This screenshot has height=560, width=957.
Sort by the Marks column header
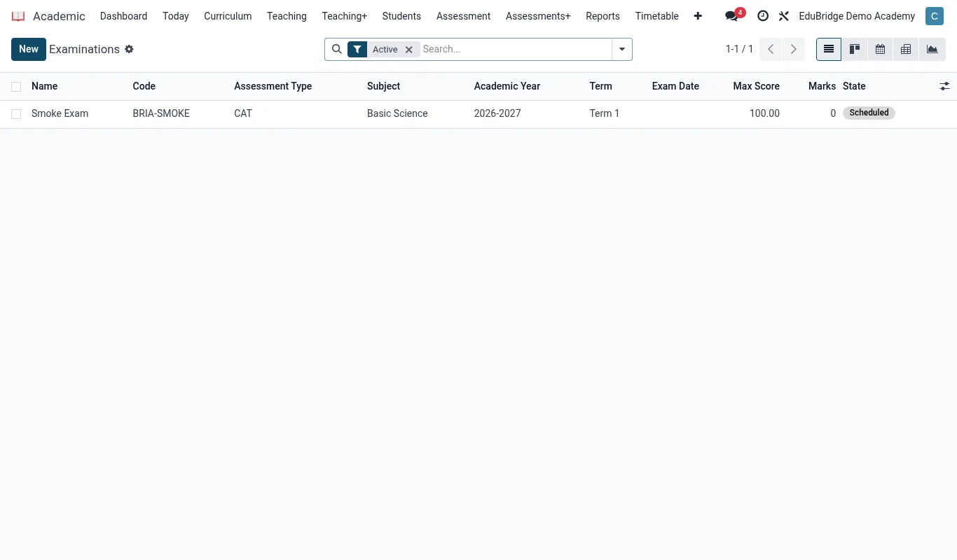tap(822, 86)
